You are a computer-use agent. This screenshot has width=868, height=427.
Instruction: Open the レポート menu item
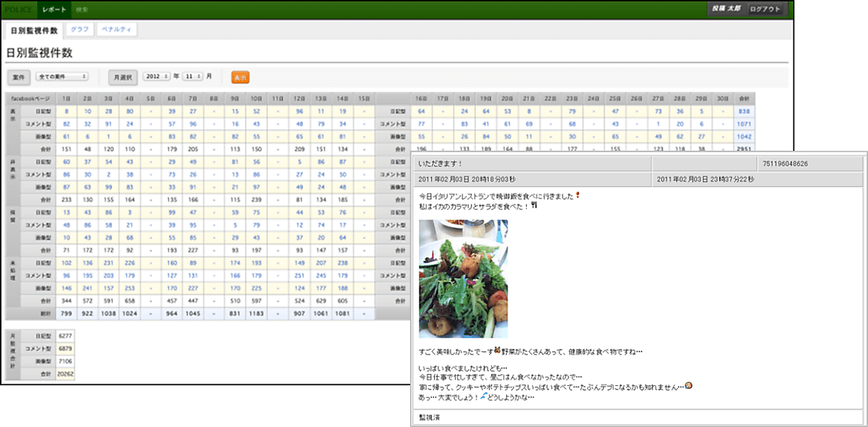click(54, 9)
